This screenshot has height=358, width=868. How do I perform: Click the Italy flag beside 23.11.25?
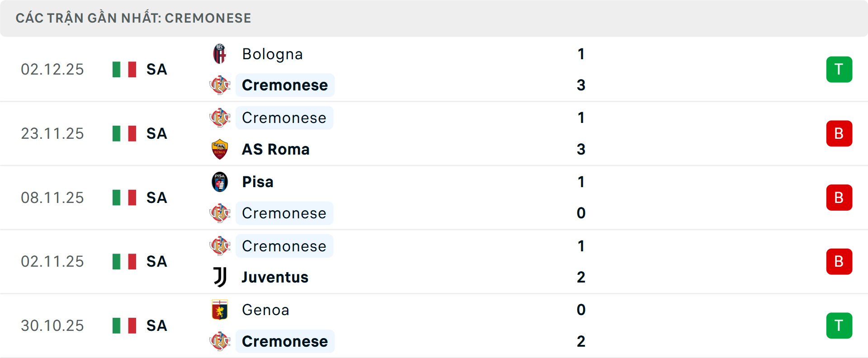[124, 133]
